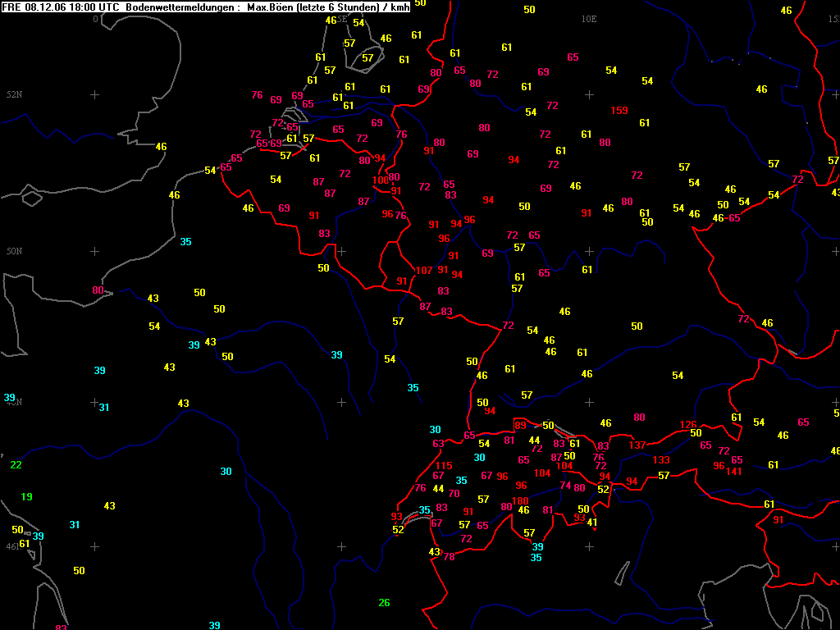Select the 180 km/h gust value
Image resolution: width=840 pixels, height=630 pixels.
pos(520,501)
